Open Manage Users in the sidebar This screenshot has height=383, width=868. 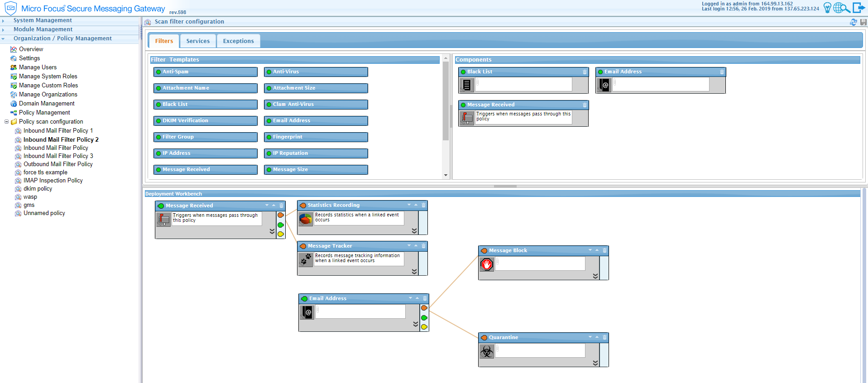pos(38,67)
